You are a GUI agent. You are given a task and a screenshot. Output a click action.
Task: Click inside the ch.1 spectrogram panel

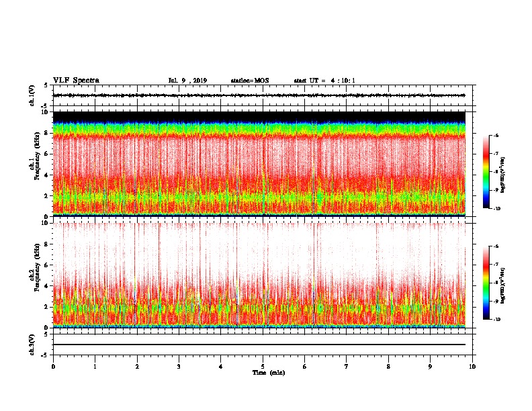point(259,164)
